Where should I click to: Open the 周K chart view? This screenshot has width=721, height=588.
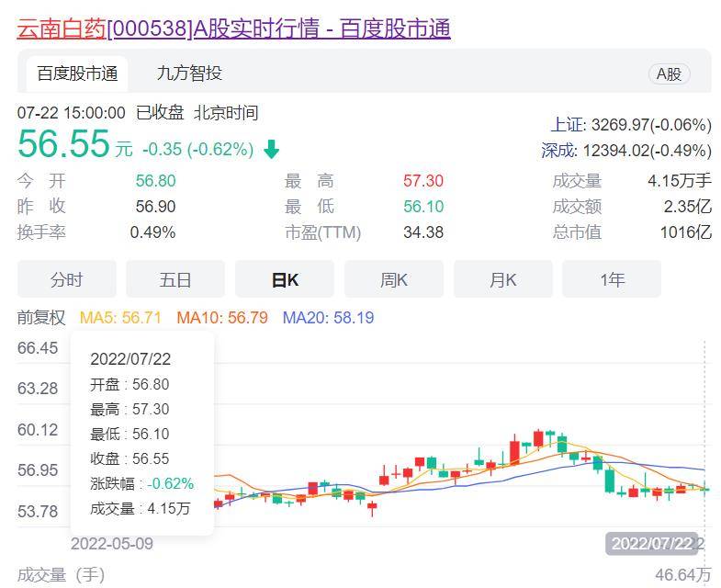point(394,279)
